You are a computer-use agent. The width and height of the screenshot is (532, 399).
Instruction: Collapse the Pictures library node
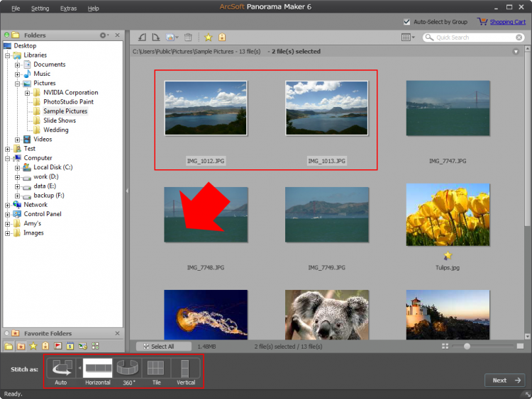point(18,84)
